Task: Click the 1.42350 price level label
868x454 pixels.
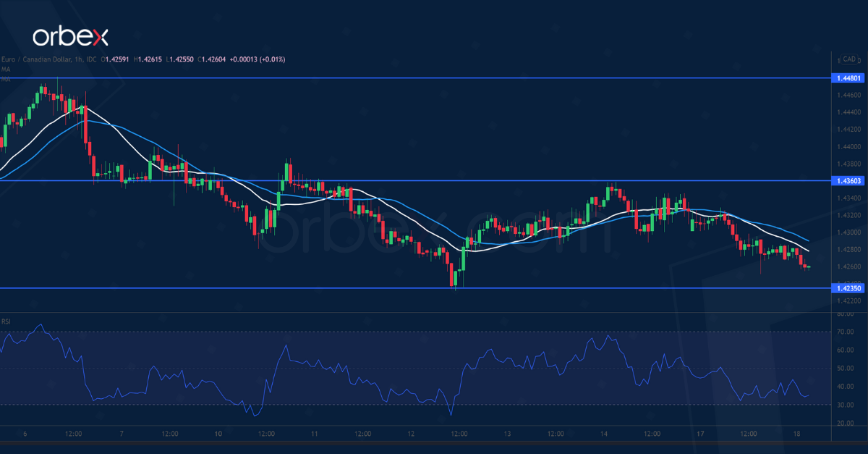Action: coord(848,288)
